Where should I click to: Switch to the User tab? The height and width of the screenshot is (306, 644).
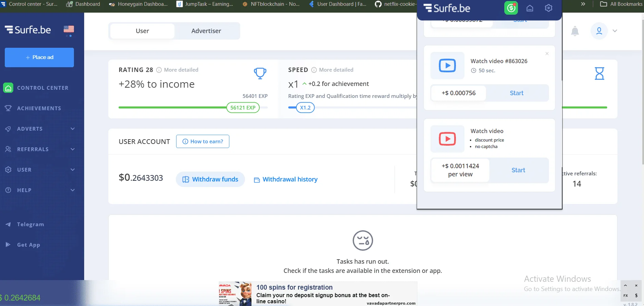pos(142,31)
